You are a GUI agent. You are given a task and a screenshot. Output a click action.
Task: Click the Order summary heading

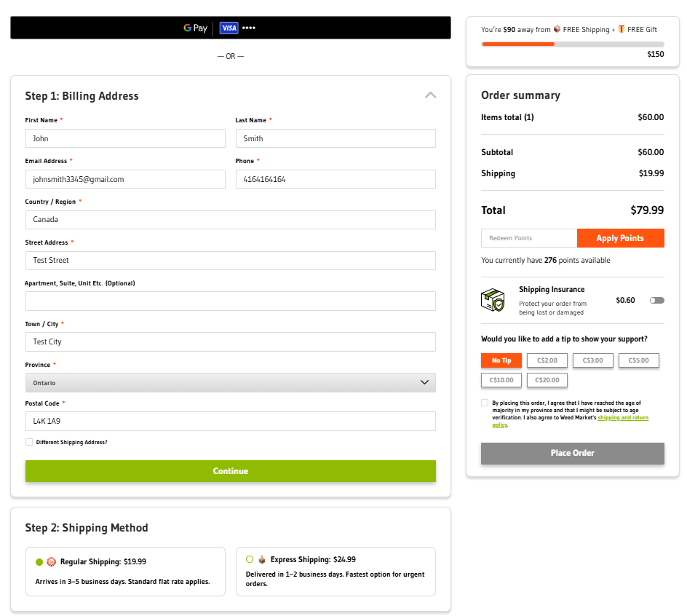(520, 95)
